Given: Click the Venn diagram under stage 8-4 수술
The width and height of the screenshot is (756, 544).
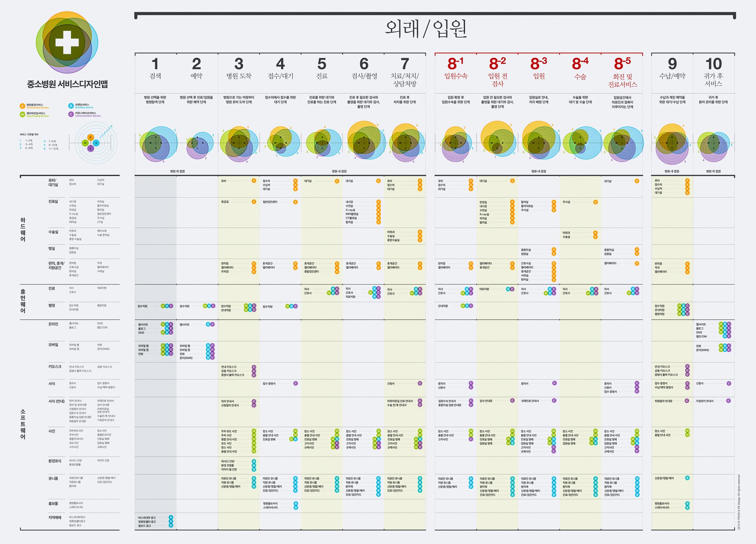Looking at the screenshot, I should (x=581, y=143).
